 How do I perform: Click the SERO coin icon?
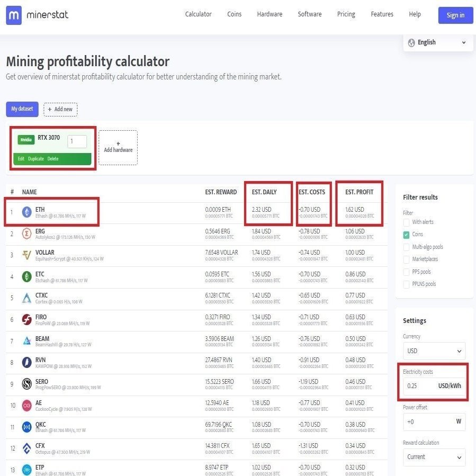(x=27, y=384)
